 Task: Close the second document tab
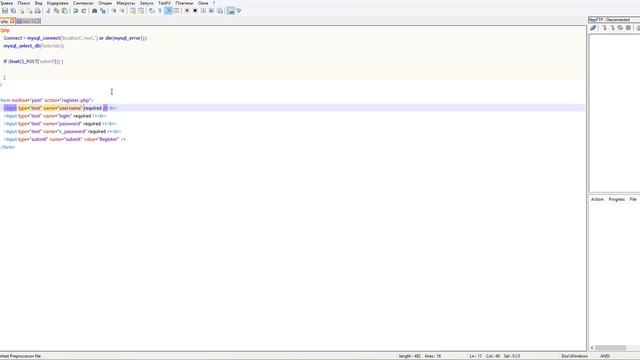pos(37,21)
